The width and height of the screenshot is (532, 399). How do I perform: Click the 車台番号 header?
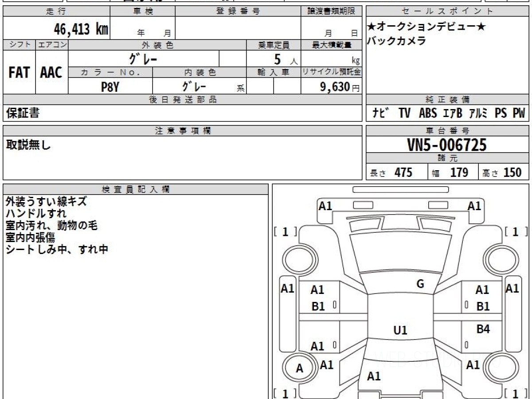coord(447,131)
